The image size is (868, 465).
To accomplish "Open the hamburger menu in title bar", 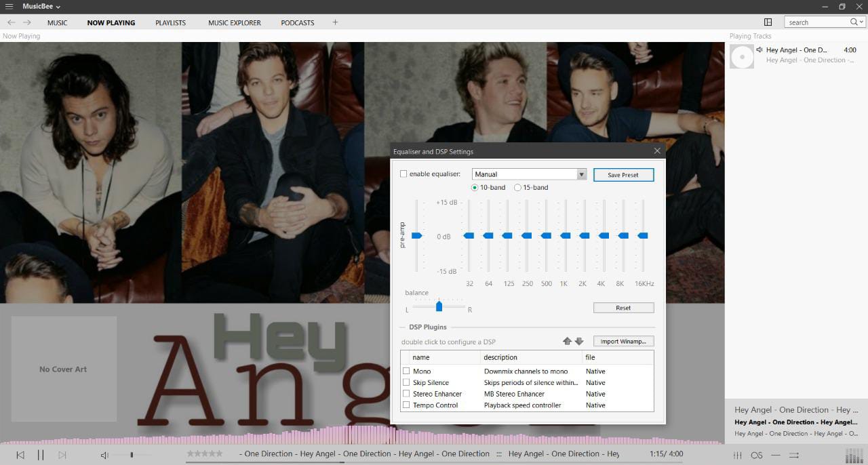I will pyautogui.click(x=9, y=6).
